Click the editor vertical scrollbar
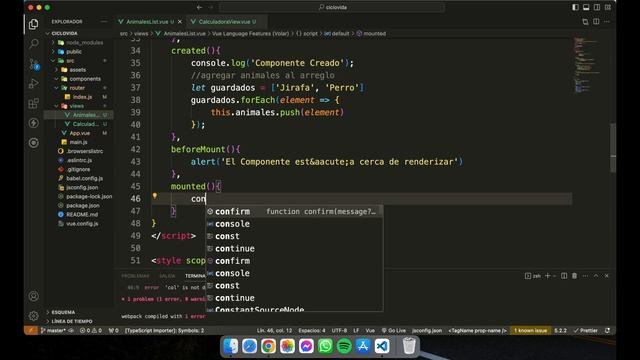Screen dimensions: 640x360 (x=613, y=148)
